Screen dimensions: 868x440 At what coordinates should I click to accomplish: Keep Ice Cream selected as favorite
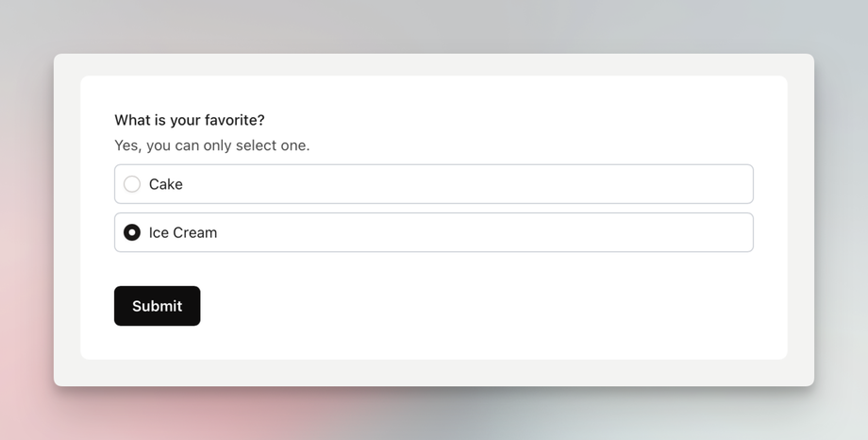click(132, 232)
